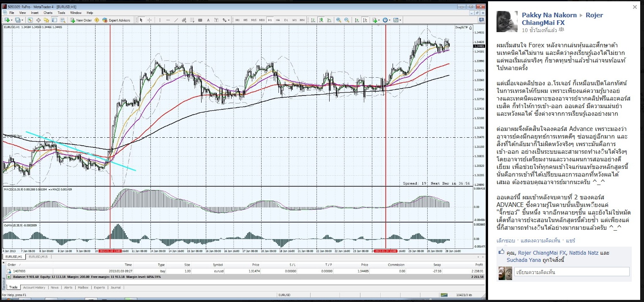Open the Insert menu
Screen dimensions: 644x302
35,13
